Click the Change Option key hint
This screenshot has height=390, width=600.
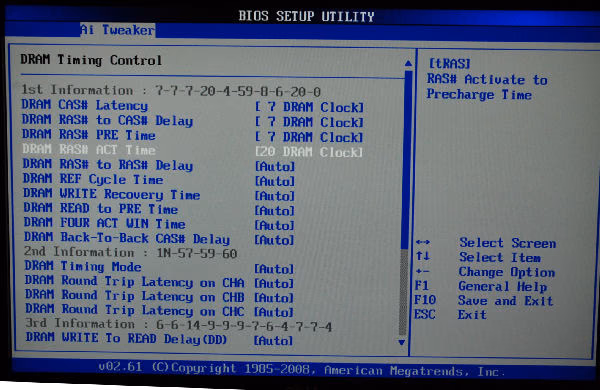pyautogui.click(x=507, y=272)
